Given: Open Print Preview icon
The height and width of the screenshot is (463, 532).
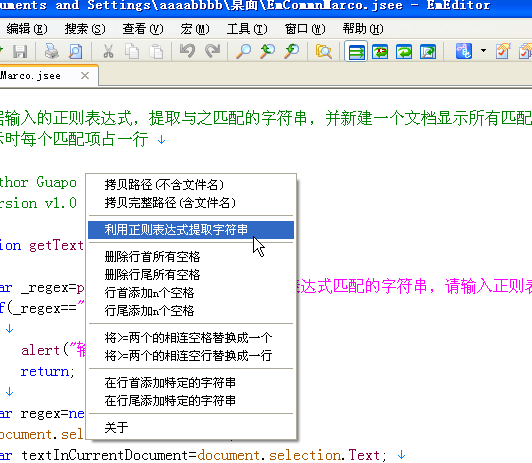Looking at the screenshot, I should coord(76,52).
